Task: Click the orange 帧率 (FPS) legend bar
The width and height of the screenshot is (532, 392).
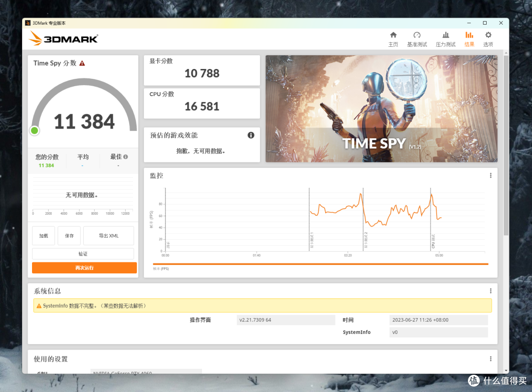Action: click(320, 264)
